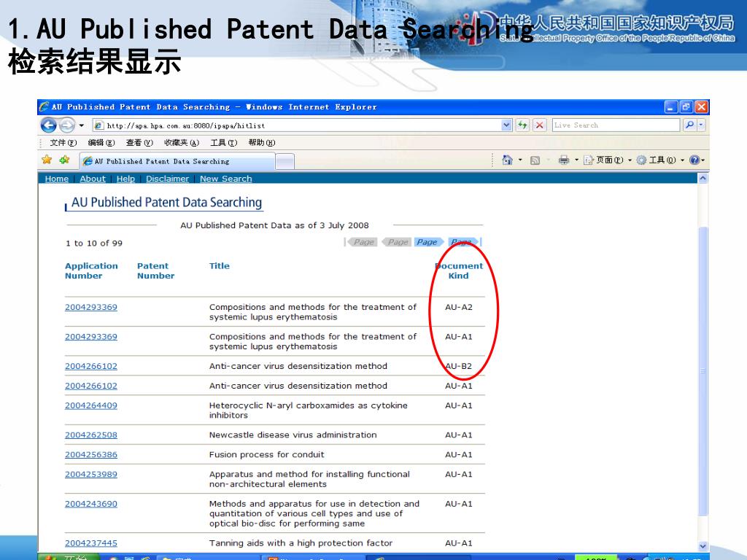747x560 pixels.
Task: Click the blank new tab button
Action: pos(285,162)
